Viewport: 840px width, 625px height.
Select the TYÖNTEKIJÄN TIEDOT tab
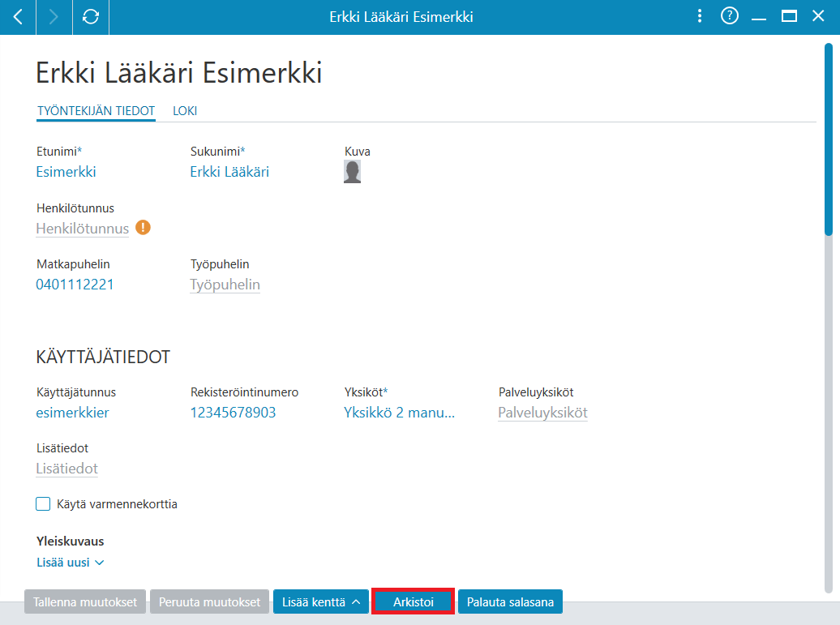click(96, 111)
